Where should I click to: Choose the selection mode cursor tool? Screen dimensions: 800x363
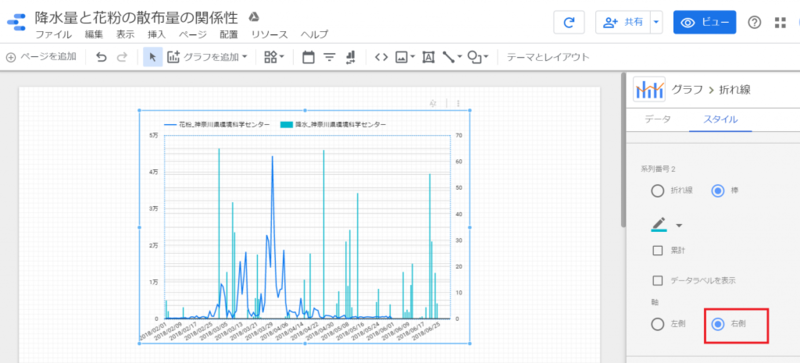pos(153,57)
